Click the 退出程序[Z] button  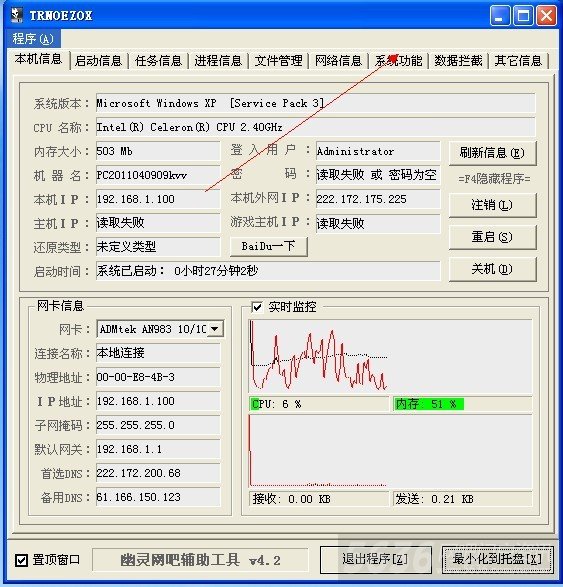coord(375,560)
